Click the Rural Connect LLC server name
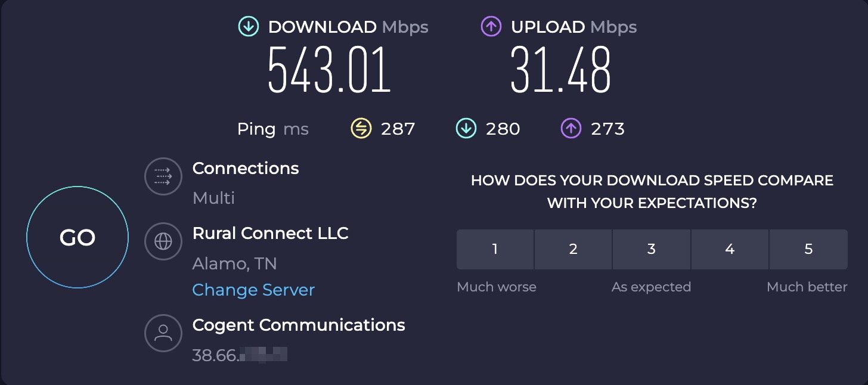Viewport: 868px width, 385px height. [270, 233]
